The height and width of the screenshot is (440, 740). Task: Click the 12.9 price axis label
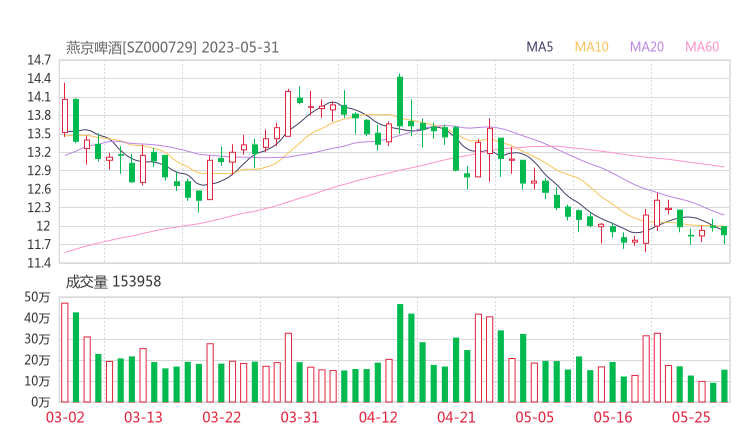point(39,171)
